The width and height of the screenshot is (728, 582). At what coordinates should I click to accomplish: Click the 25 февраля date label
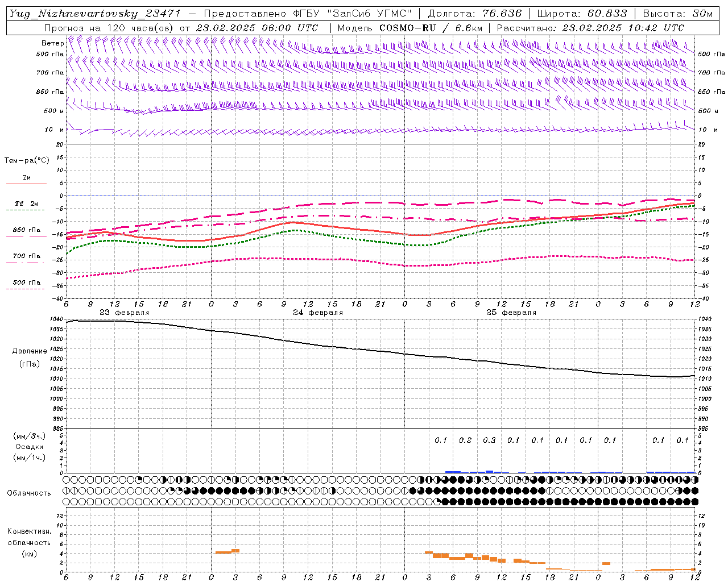click(511, 313)
